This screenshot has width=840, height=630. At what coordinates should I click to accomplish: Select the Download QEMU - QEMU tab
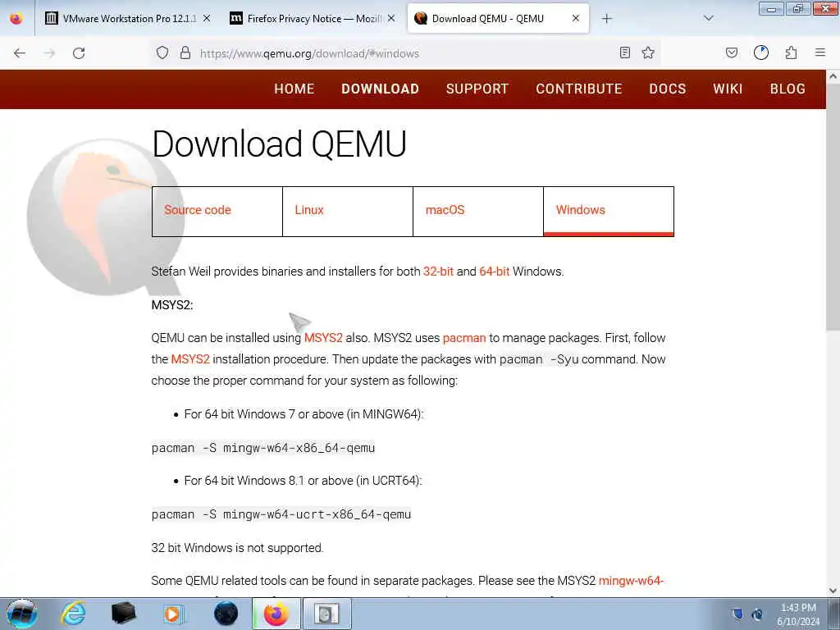click(x=498, y=19)
